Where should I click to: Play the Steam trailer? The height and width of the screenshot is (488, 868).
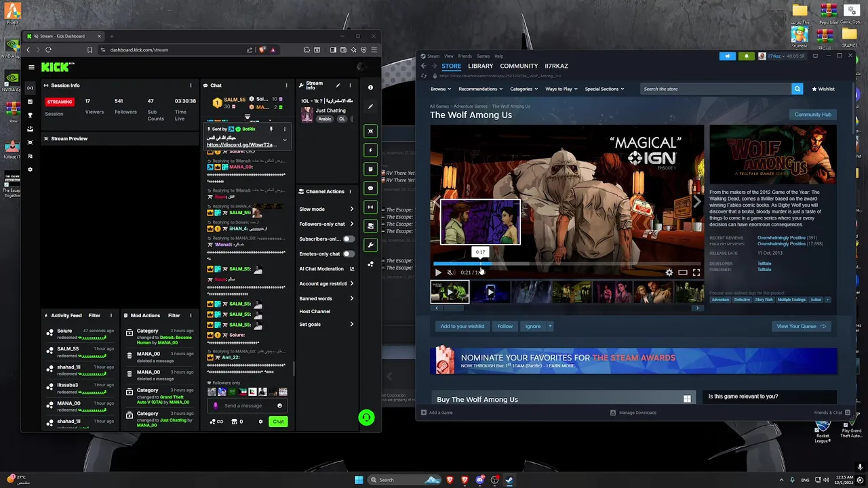coord(438,272)
